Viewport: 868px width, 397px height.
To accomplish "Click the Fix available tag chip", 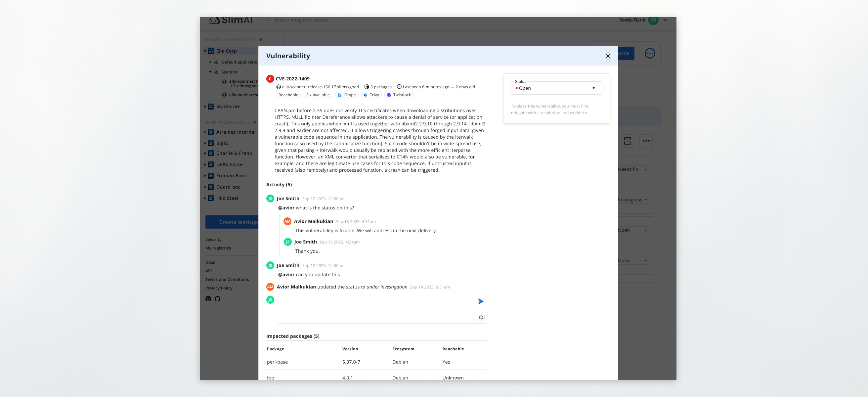I will [x=318, y=95].
